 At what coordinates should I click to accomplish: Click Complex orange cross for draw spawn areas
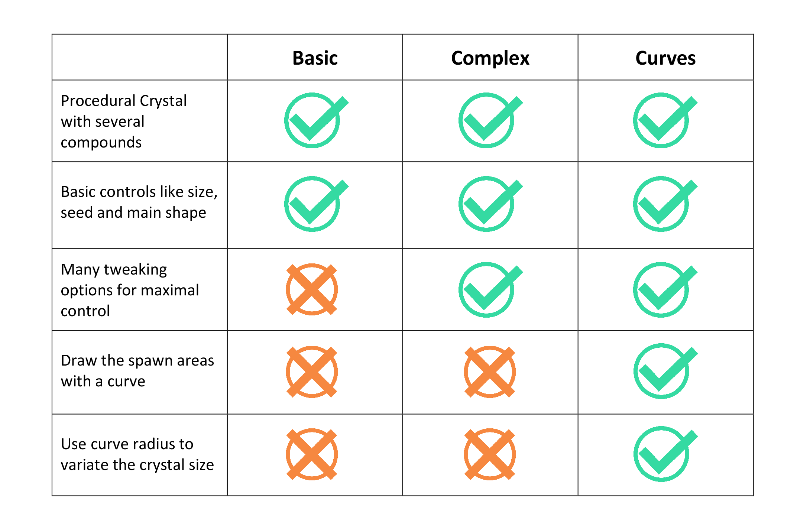(x=490, y=372)
